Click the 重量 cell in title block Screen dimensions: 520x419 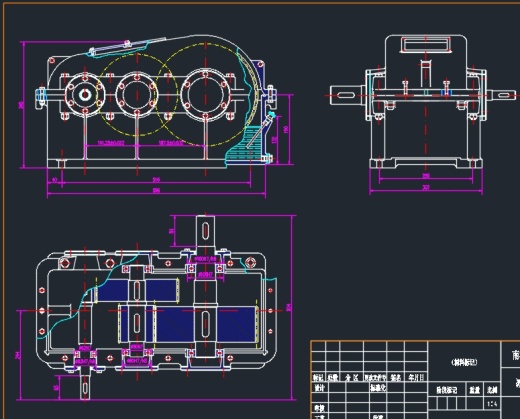pos(475,390)
